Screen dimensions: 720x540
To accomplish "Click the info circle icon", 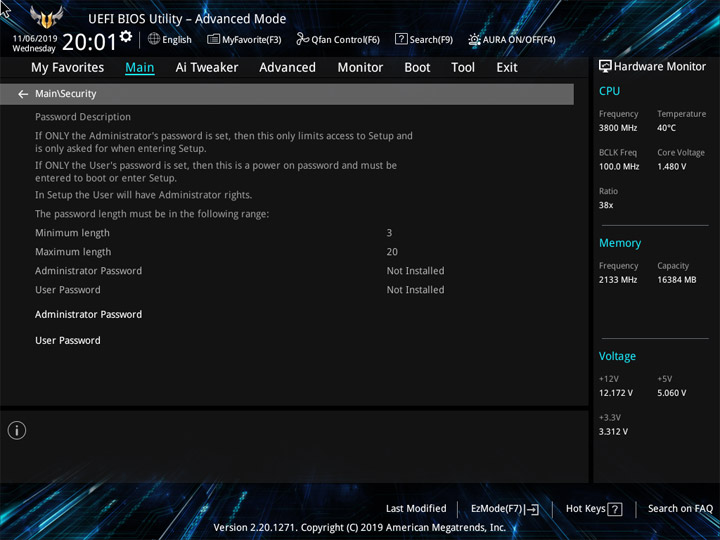I will pos(17,430).
